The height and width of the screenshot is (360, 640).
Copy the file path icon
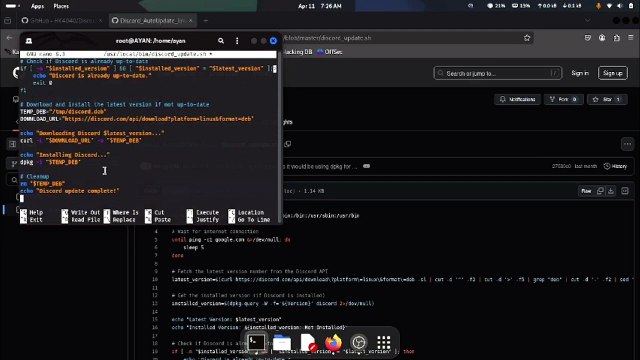point(288,144)
